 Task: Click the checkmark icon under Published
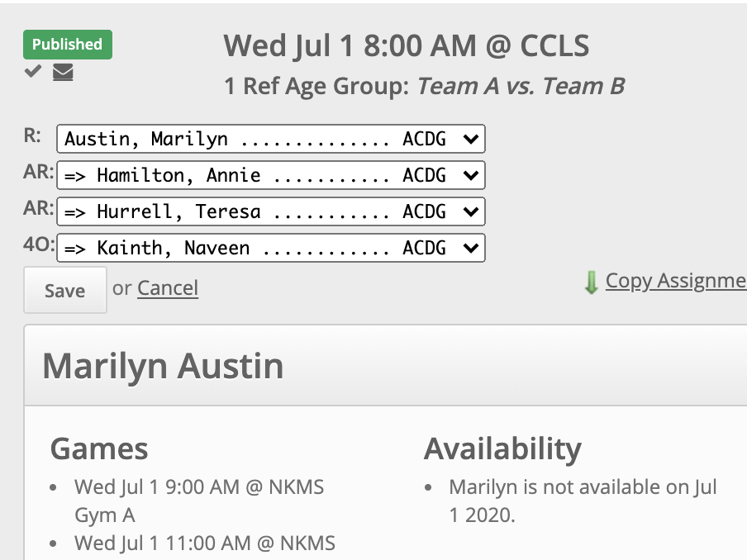(33, 71)
